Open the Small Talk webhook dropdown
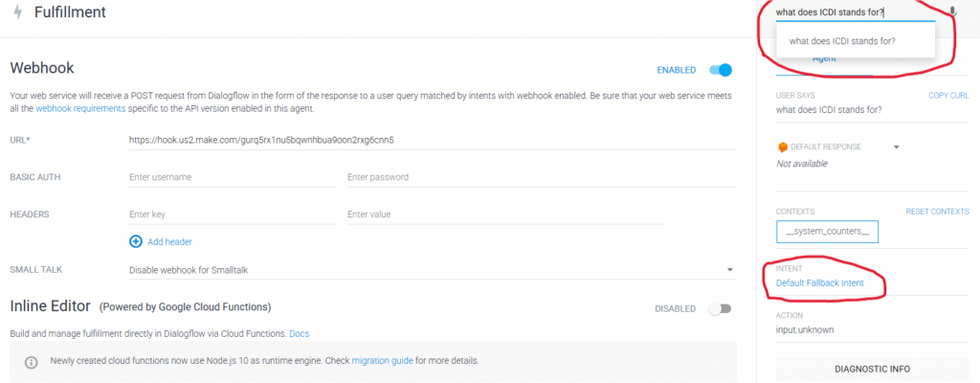Screen dimensions: 980x383 [x=432, y=270]
